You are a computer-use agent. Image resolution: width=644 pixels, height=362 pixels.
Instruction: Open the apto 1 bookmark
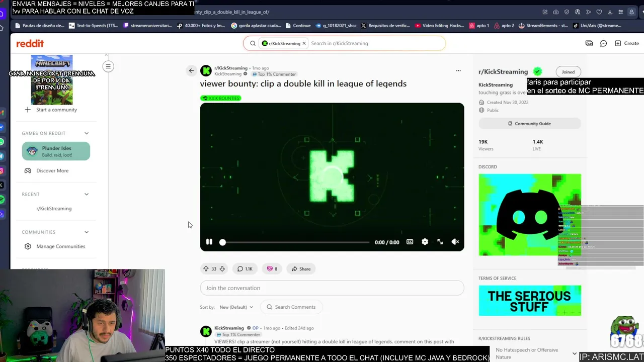(x=479, y=26)
